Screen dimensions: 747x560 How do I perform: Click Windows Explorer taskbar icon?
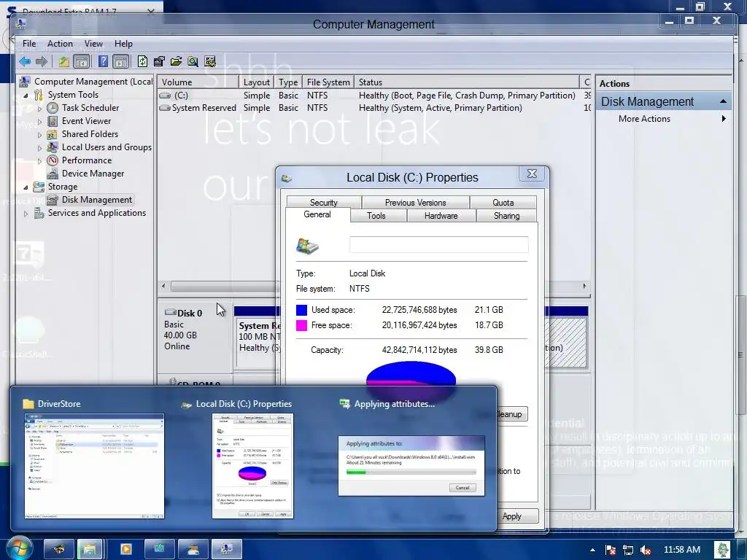[89, 550]
